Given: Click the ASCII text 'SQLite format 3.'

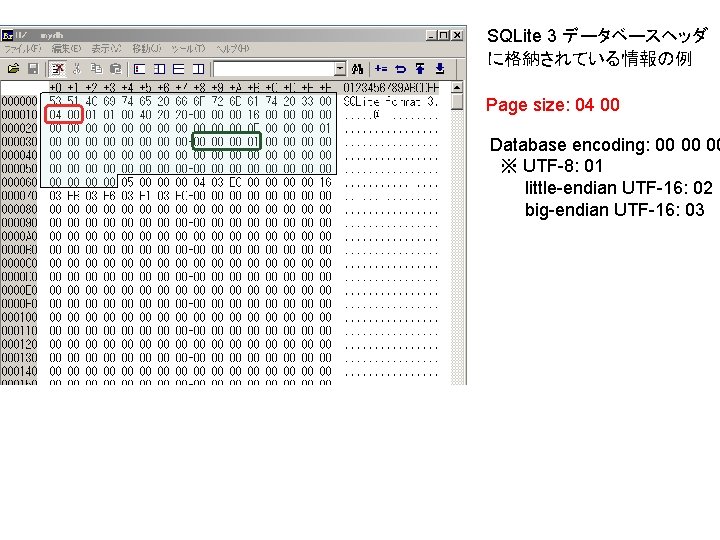Looking at the screenshot, I should (391, 101).
